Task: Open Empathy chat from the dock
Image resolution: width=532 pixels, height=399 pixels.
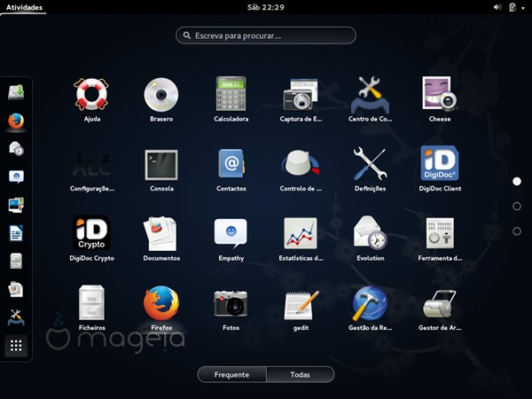Action: pyautogui.click(x=16, y=176)
